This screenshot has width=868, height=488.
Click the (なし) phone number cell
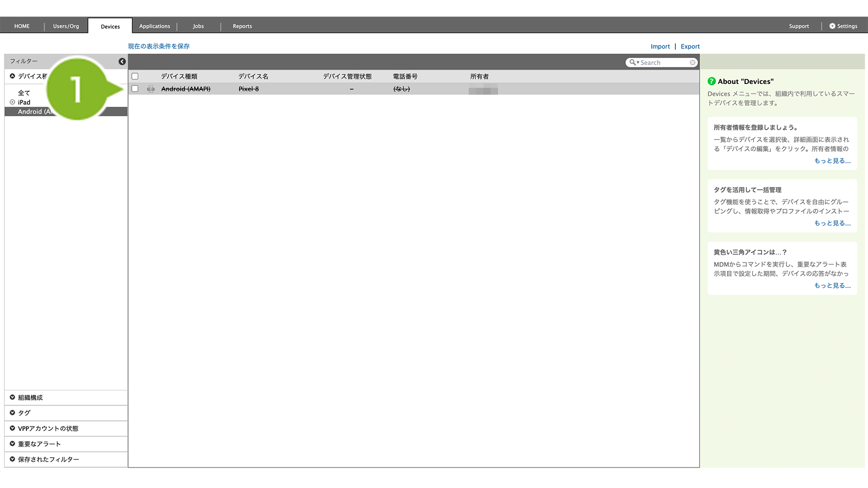pyautogui.click(x=401, y=89)
